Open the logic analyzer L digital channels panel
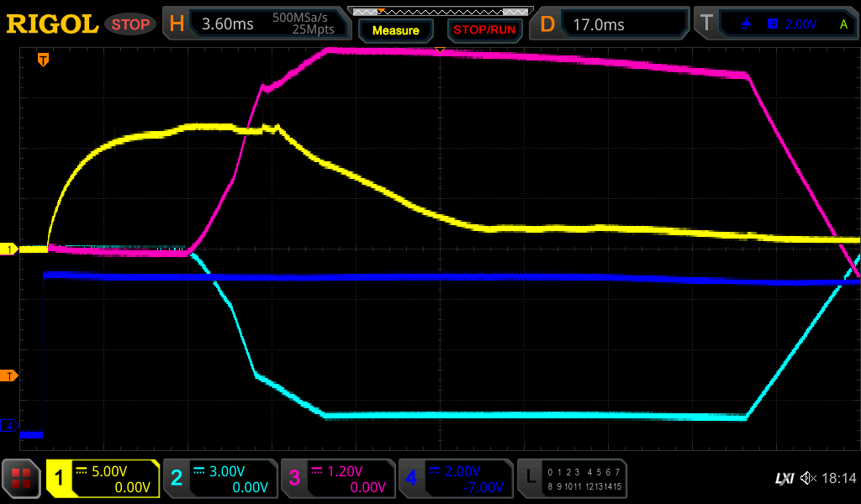861x504 pixels. tap(572, 479)
